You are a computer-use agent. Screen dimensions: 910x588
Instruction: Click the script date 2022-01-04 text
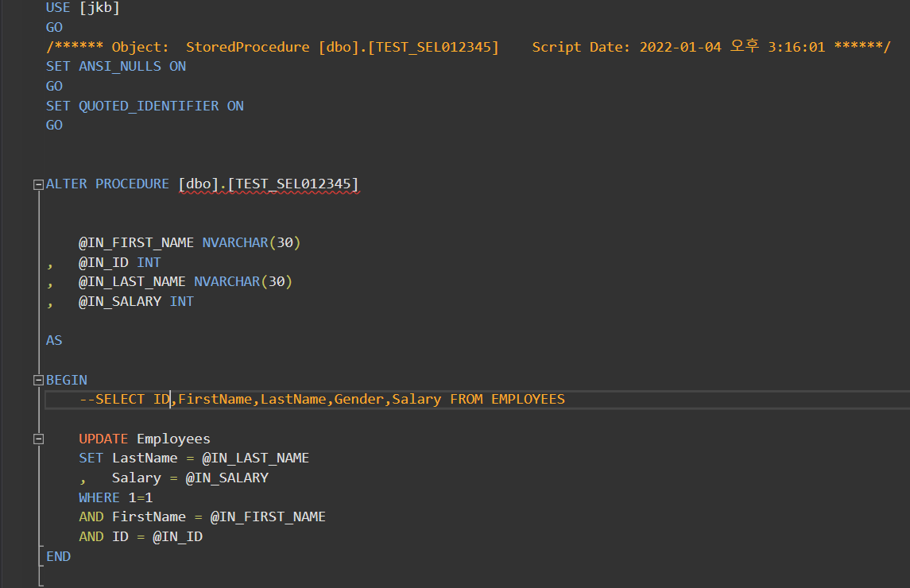pos(680,47)
